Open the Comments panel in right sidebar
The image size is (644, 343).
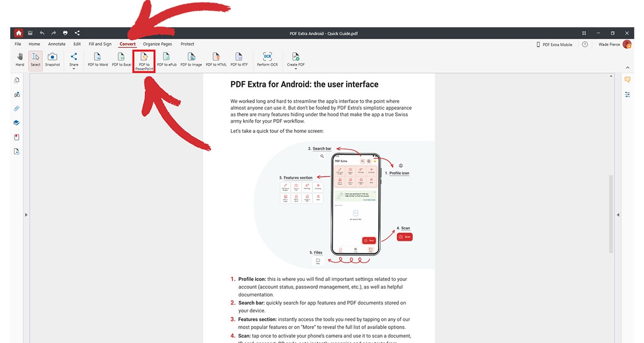(x=627, y=80)
